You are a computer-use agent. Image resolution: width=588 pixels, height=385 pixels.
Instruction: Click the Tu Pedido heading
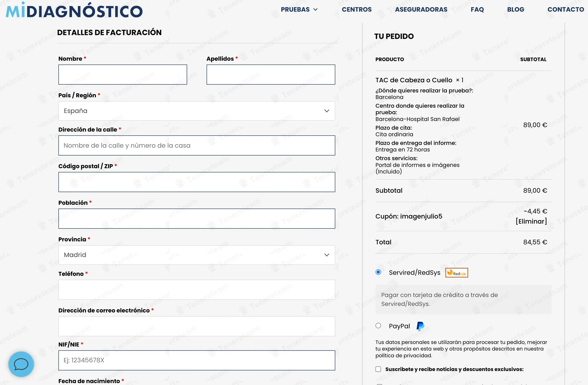pos(394,36)
